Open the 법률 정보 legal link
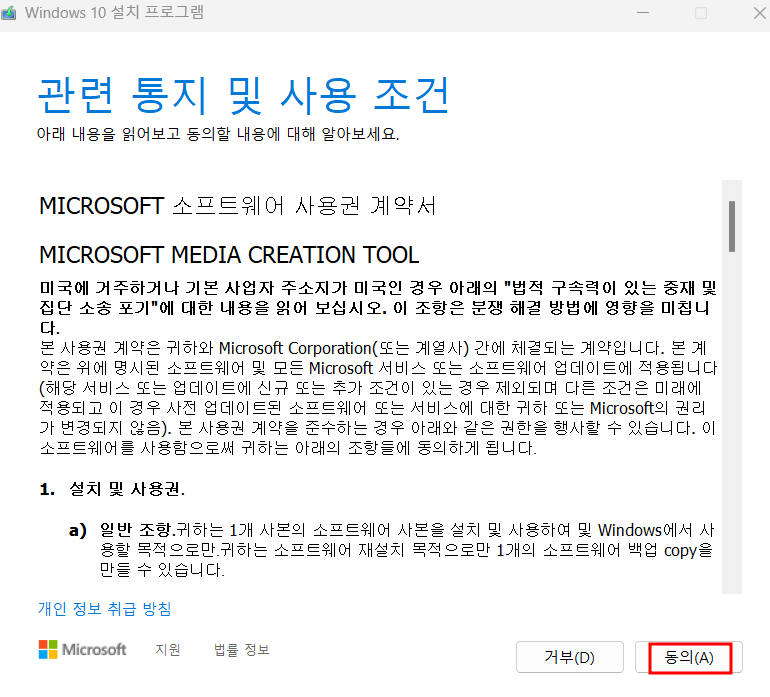 [x=242, y=650]
